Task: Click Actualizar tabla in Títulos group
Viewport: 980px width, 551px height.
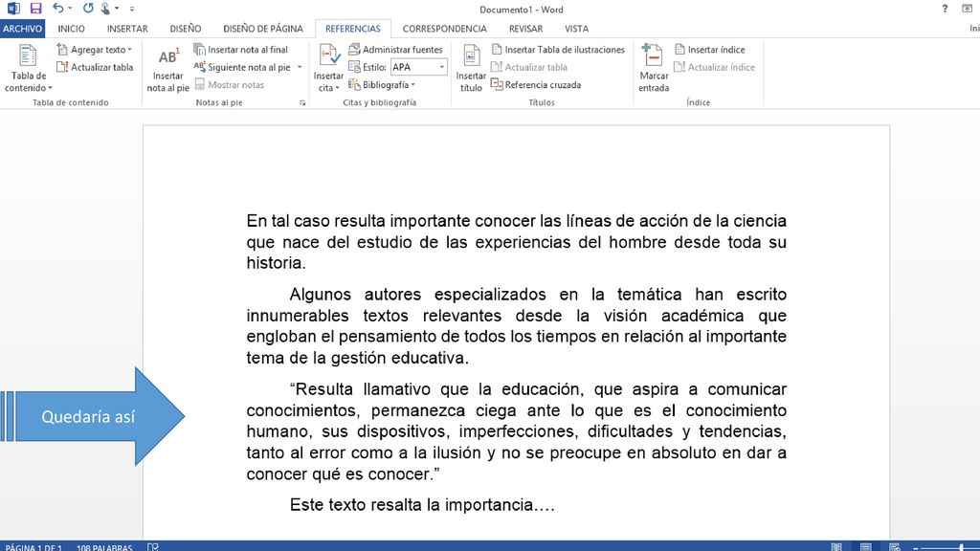Action: pyautogui.click(x=528, y=67)
